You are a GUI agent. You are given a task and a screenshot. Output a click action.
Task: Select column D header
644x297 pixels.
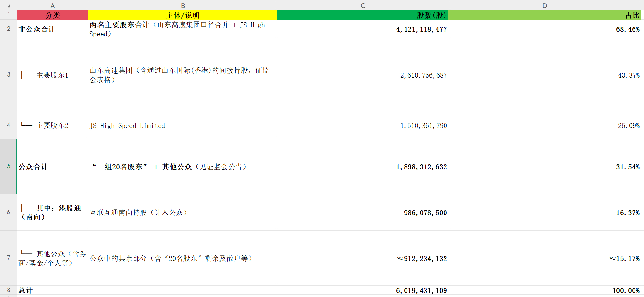point(544,6)
